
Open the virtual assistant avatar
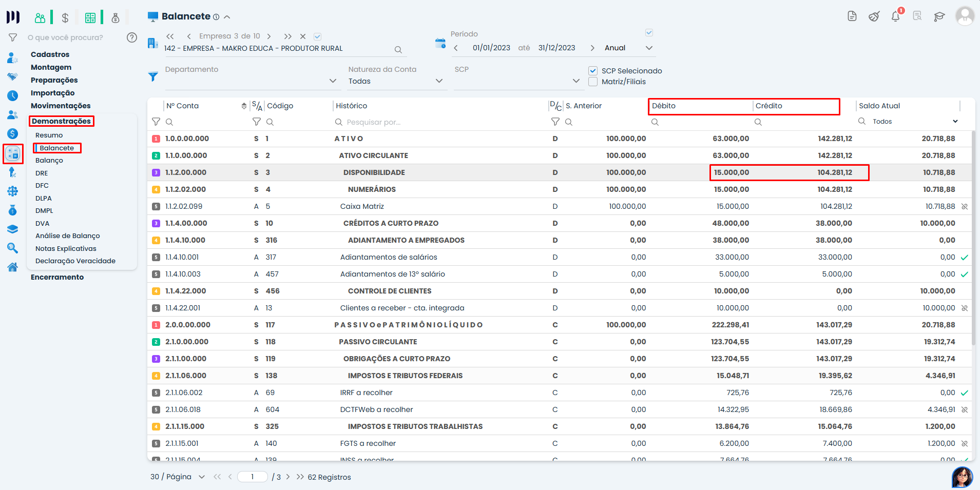point(962,477)
